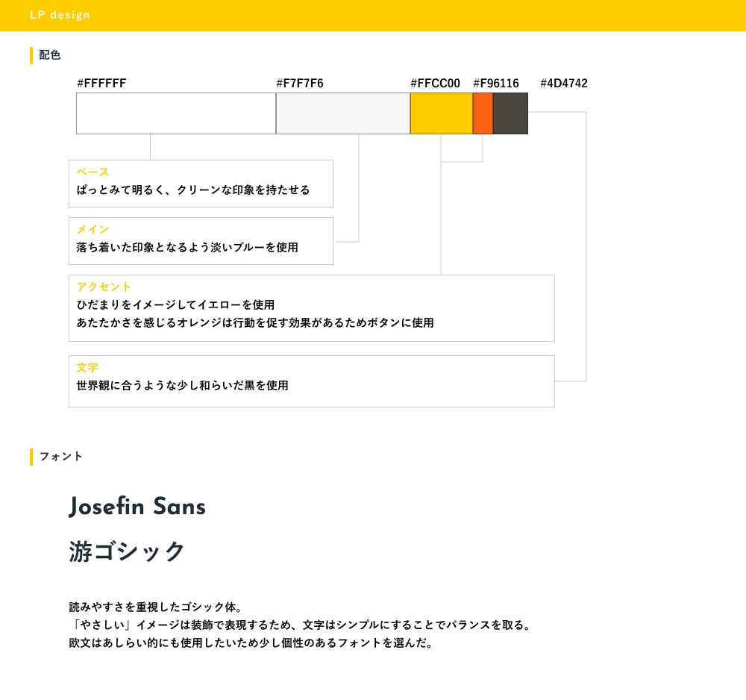Select the Josefin Sans font sample
The width and height of the screenshot is (746, 700).
(x=137, y=507)
